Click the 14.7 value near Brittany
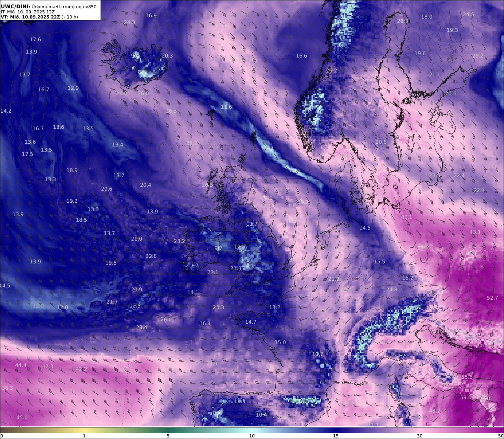Viewport: 504px width, 439px height. click(251, 322)
